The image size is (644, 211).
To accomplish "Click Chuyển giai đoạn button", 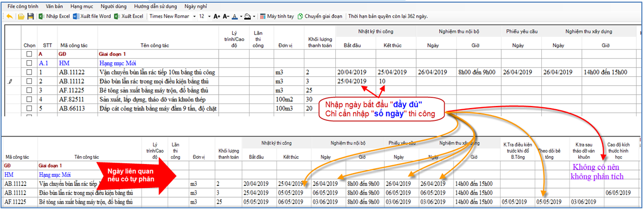I will coord(320,17).
